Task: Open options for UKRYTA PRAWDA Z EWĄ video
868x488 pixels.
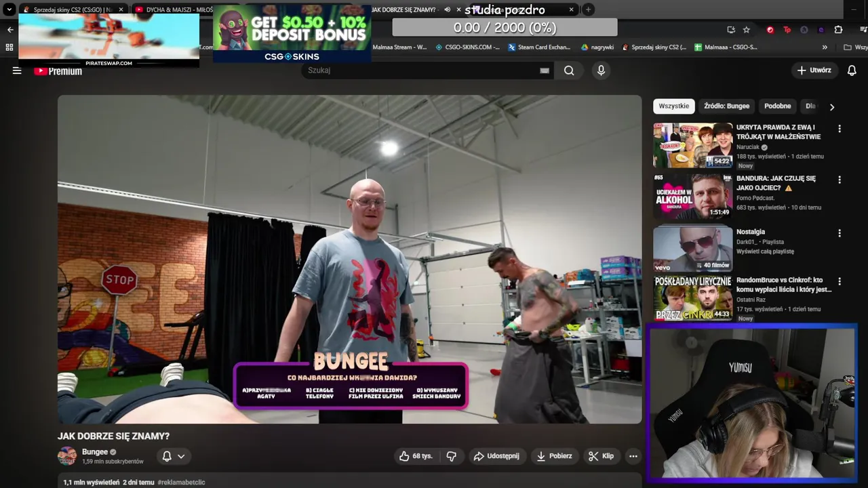Action: click(x=840, y=129)
